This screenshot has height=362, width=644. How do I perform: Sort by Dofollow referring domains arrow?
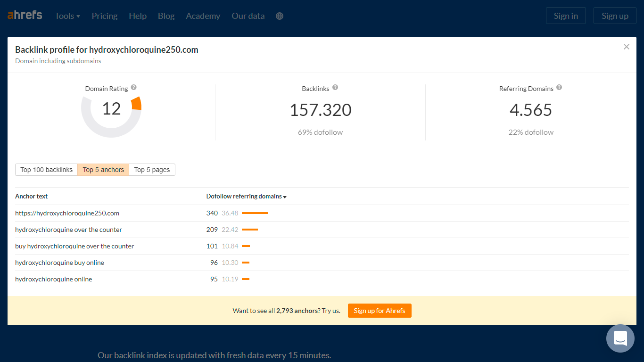285,197
